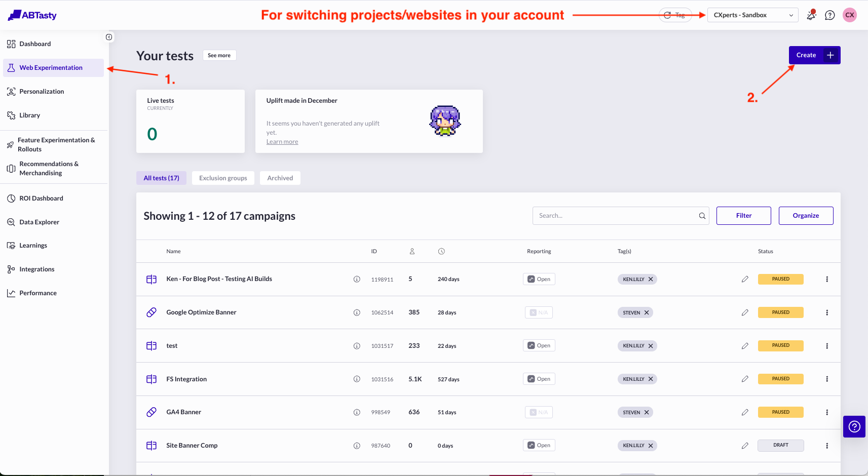This screenshot has width=868, height=476.
Task: Click the Filter button
Action: (743, 216)
